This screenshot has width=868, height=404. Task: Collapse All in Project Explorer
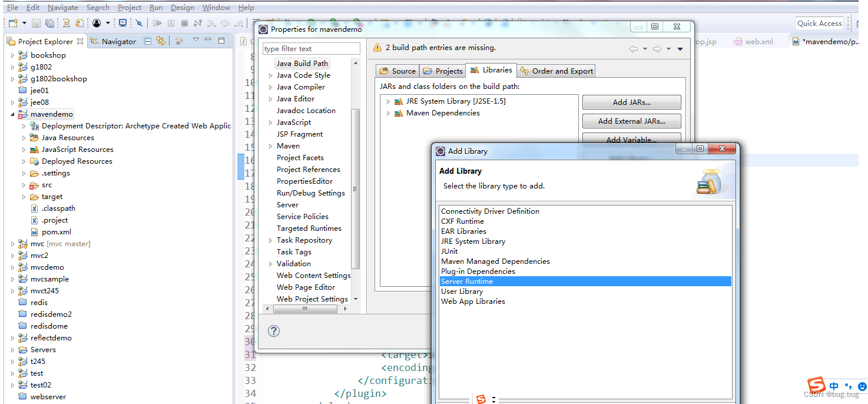(x=148, y=41)
